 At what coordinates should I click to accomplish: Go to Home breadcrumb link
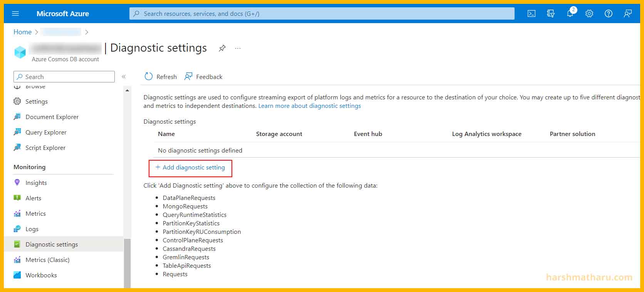(22, 32)
